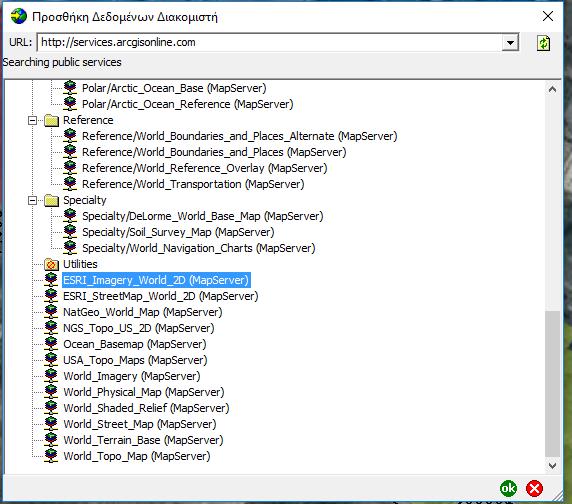Select Specialty/World_Navigation_Charts (MapServer)
The image size is (572, 504).
click(x=198, y=248)
